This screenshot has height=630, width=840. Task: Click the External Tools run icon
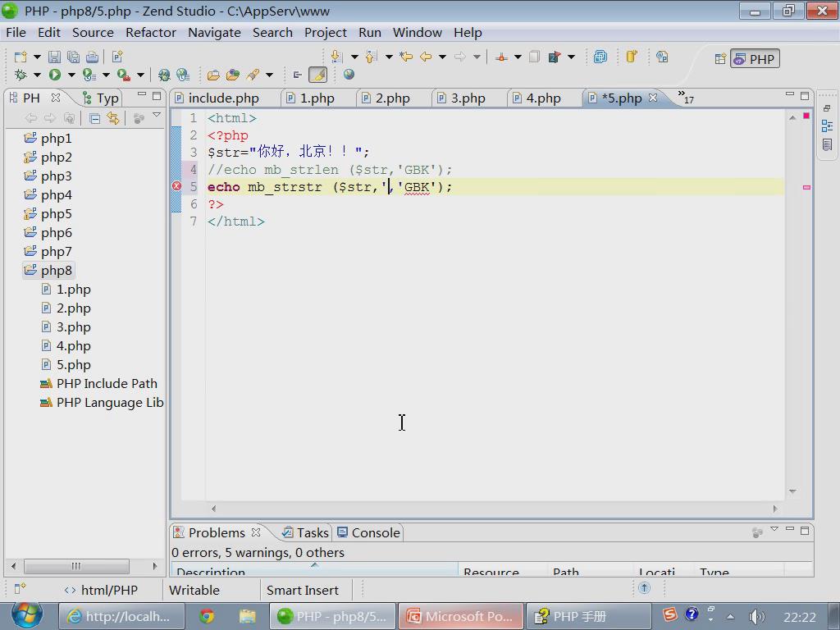point(123,75)
